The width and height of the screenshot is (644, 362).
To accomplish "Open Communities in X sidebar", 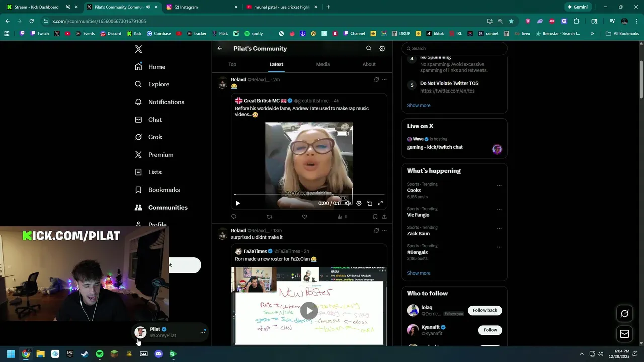I will tap(161, 207).
